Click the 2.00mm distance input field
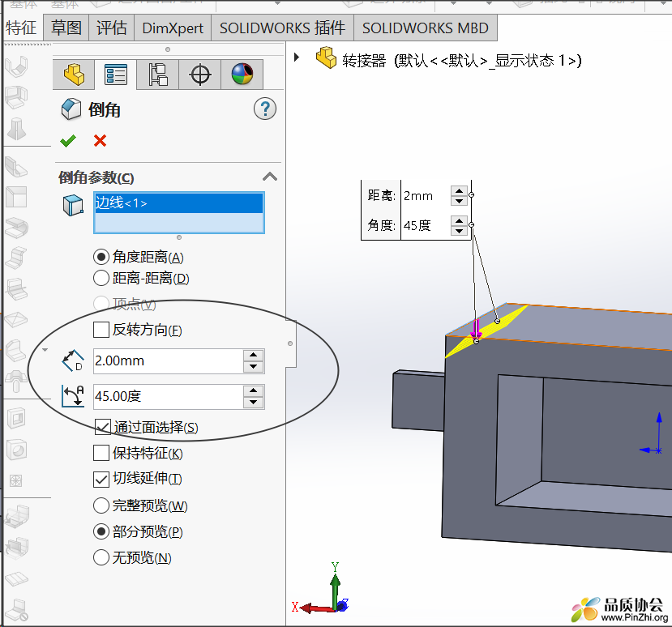The height and width of the screenshot is (627, 672). tap(169, 361)
